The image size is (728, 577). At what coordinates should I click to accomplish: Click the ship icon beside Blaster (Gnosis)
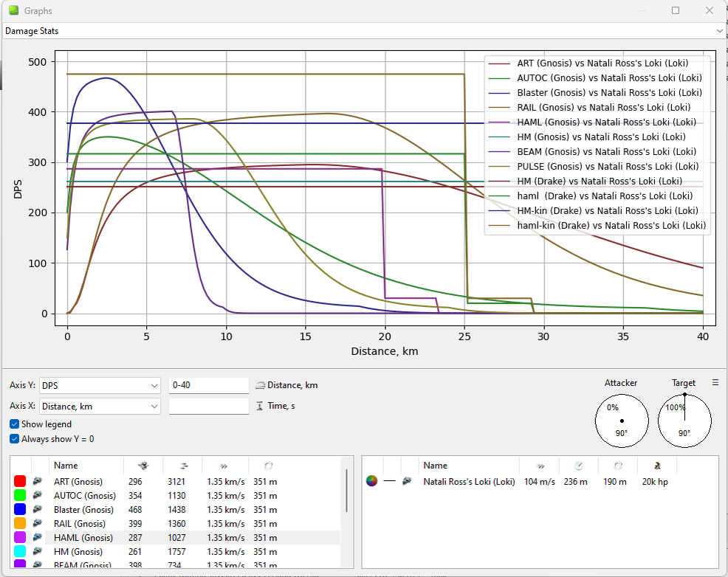38,509
